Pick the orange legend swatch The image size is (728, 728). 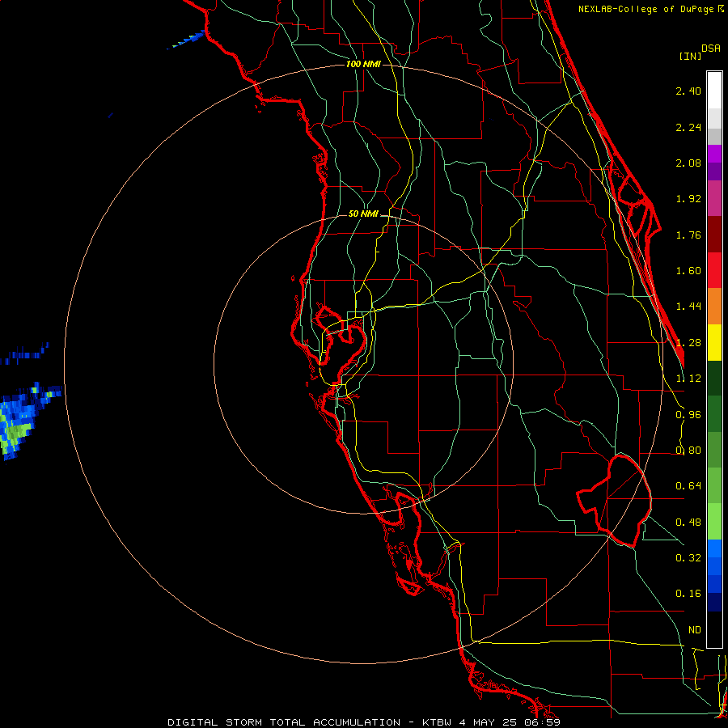714,307
